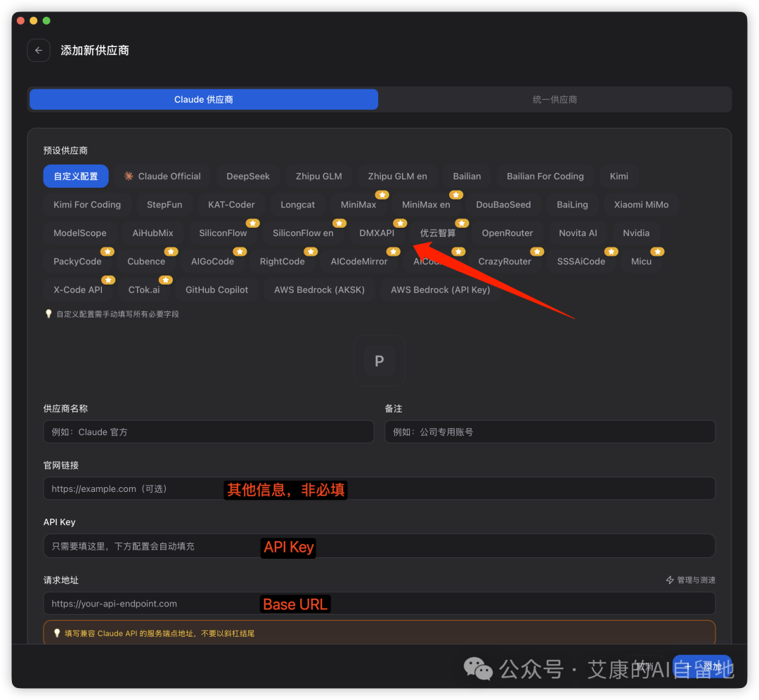Select the Zhipu GLM preset
This screenshot has height=700, width=759.
[x=319, y=176]
